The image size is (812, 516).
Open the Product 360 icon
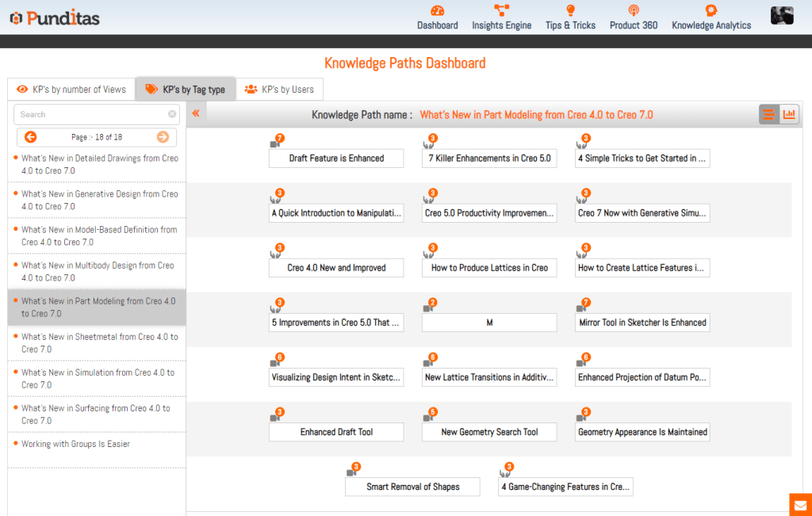tap(633, 11)
